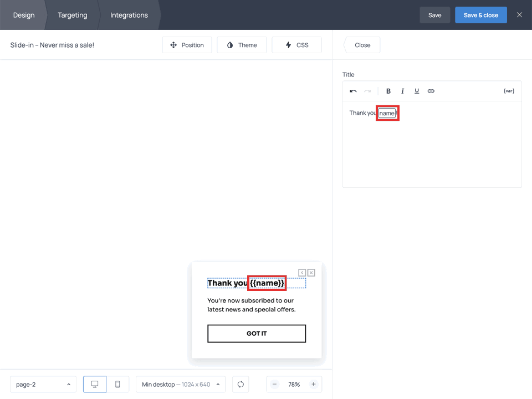Screen dimensions: 532x399
Task: Toggle italic formatting in the title editor
Action: pos(402,91)
